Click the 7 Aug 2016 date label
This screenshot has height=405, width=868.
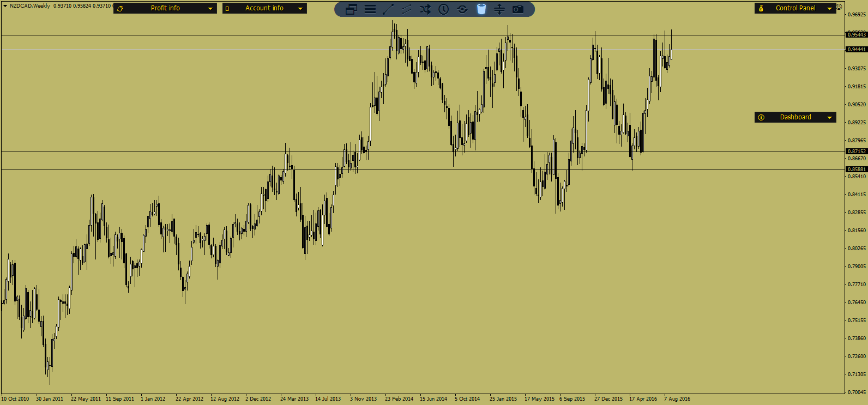pos(677,398)
